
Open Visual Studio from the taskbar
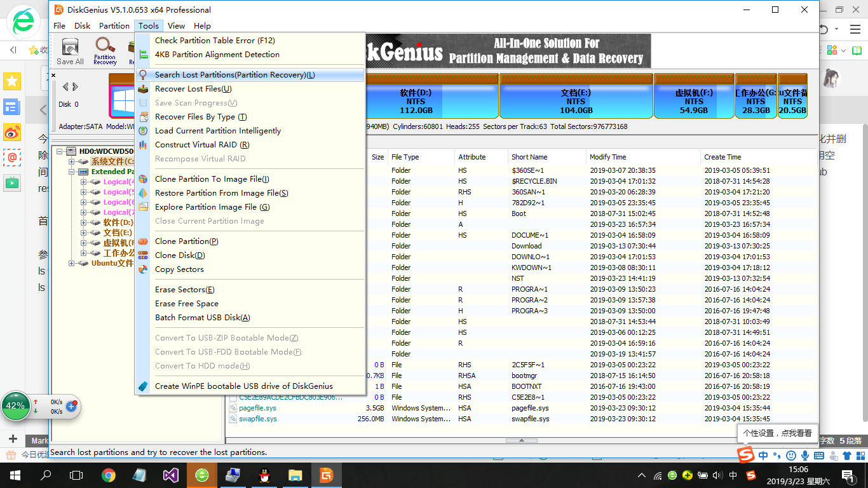coord(171,475)
